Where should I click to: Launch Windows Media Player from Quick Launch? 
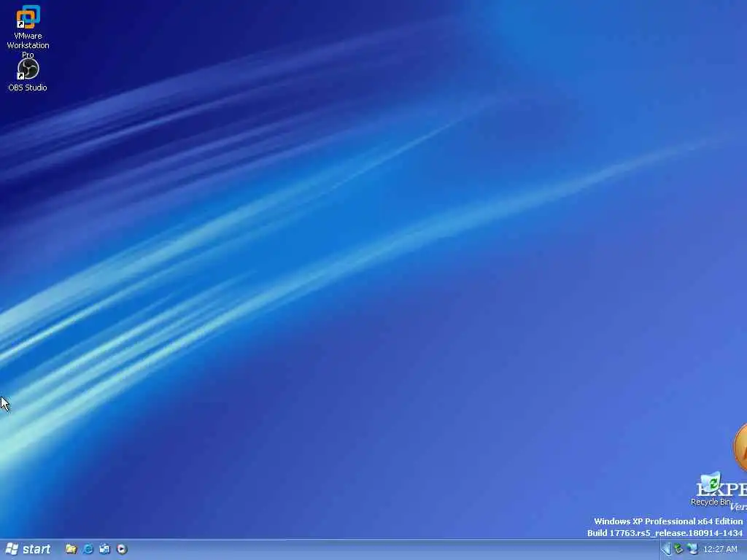tap(122, 549)
